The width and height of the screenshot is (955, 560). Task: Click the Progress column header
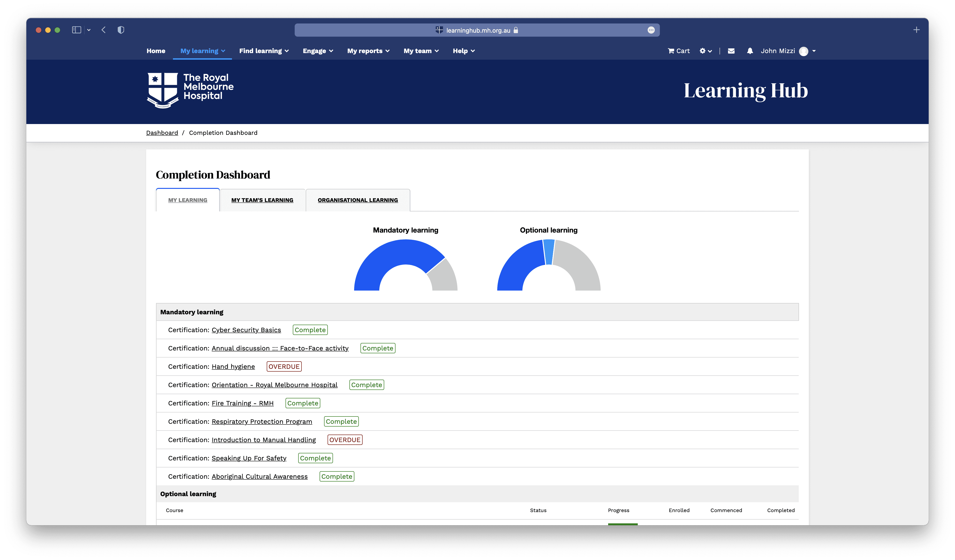click(x=618, y=510)
